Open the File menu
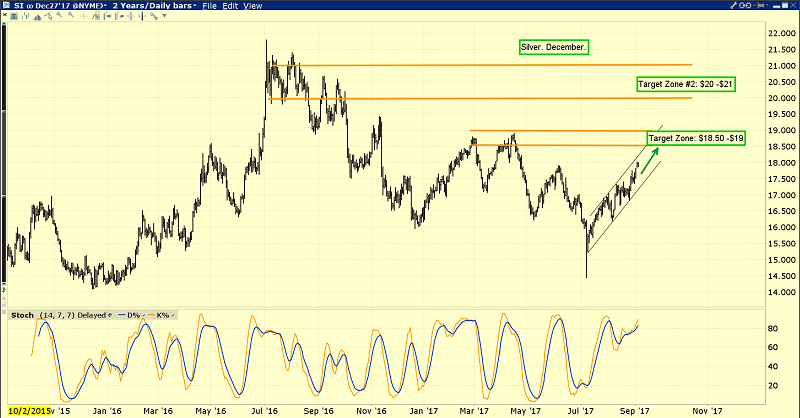The image size is (800, 418). click(x=209, y=6)
